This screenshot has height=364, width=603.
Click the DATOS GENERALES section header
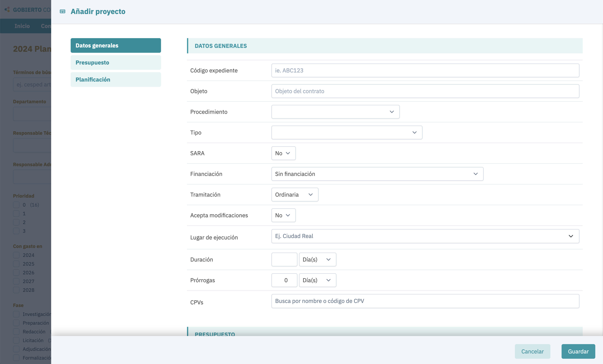pos(385,46)
